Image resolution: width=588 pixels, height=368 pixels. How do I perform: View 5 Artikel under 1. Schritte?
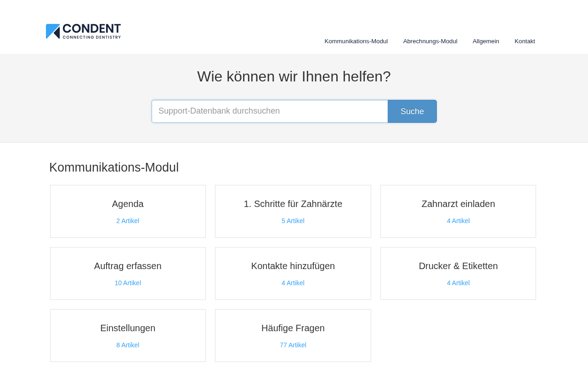293,221
